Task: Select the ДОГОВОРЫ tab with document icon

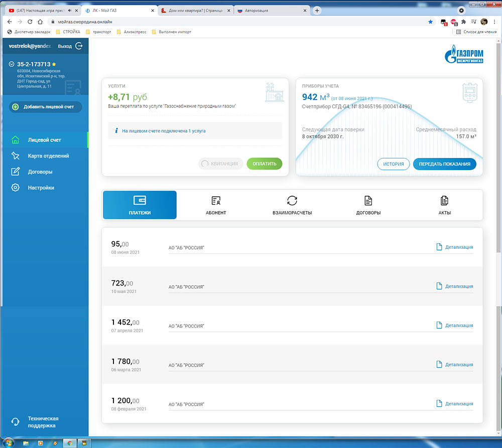Action: (x=368, y=205)
